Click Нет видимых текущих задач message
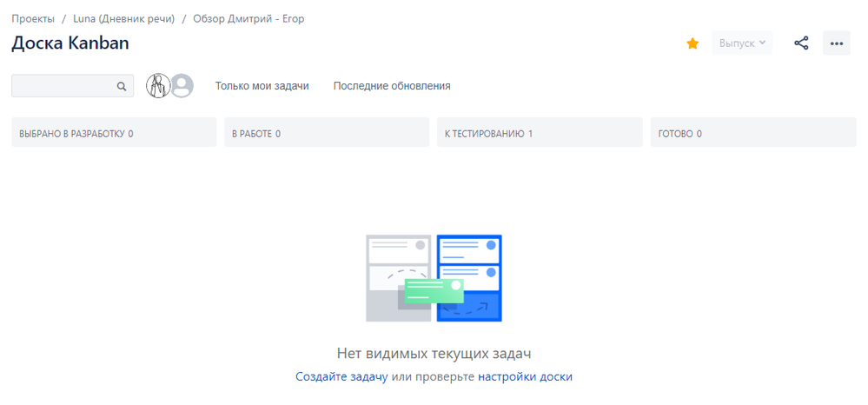The width and height of the screenshot is (868, 405). coord(434,354)
